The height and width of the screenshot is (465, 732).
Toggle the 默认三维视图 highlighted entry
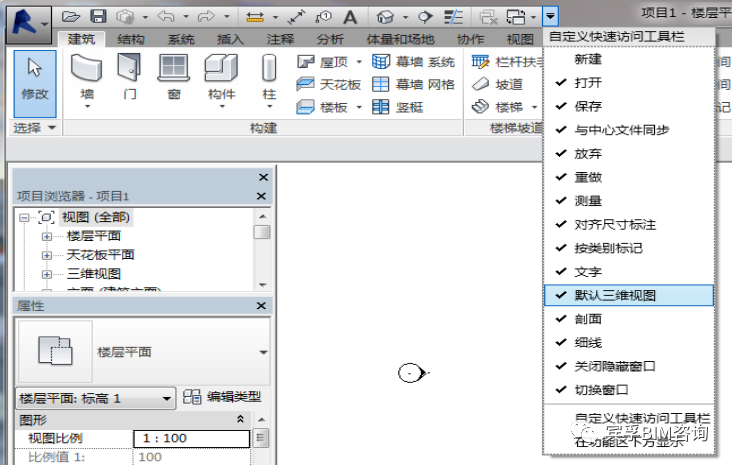pos(628,296)
